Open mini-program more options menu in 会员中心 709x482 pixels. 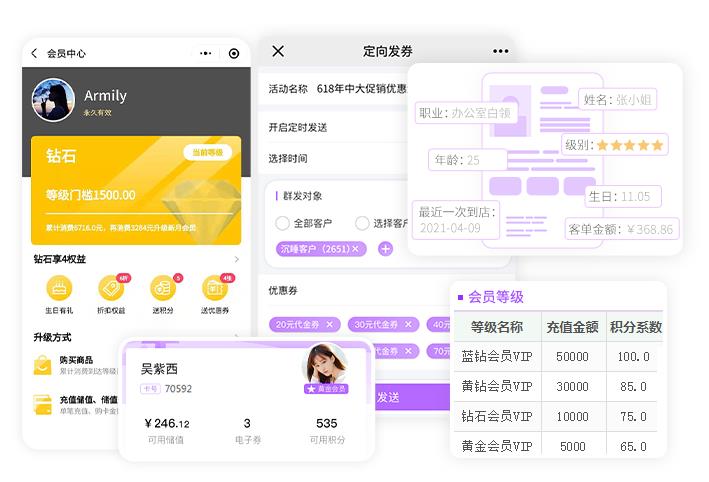[x=205, y=54]
